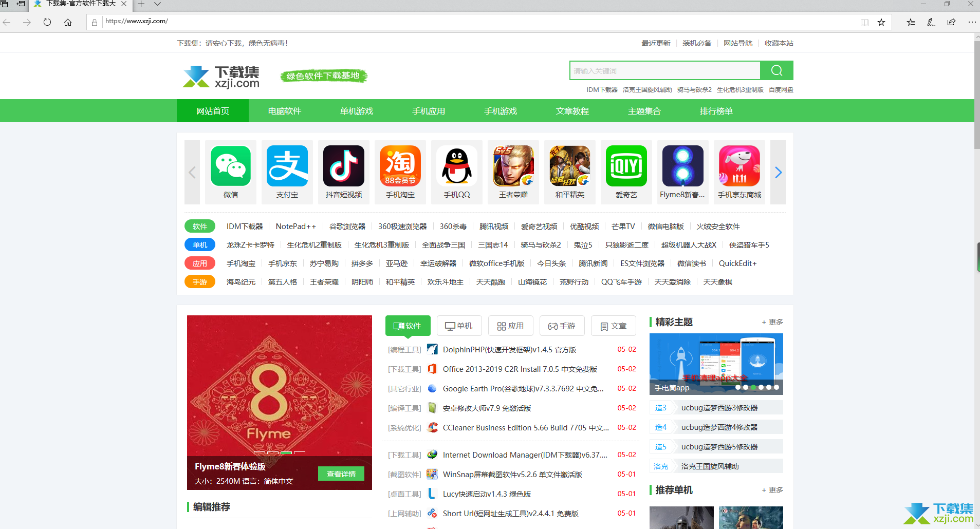
Task: Click the browser home icon
Action: pyautogui.click(x=68, y=22)
